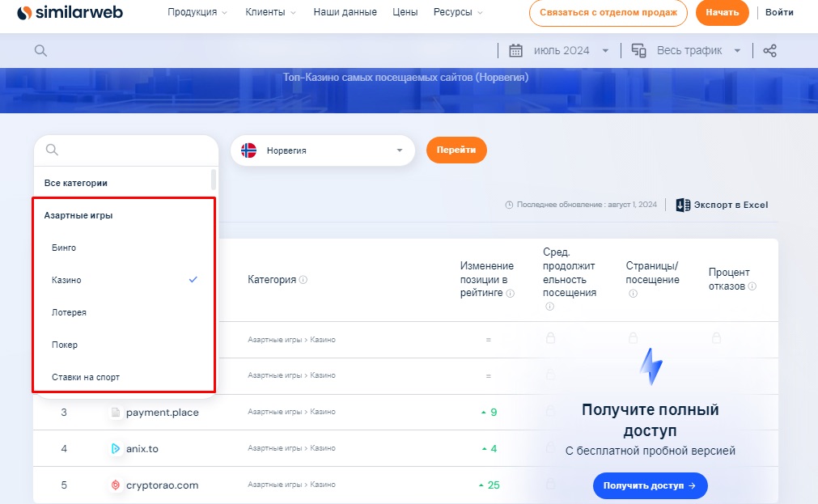Click the Страницы/посещение column header
Viewport: 818px width, 504px height.
652,273
